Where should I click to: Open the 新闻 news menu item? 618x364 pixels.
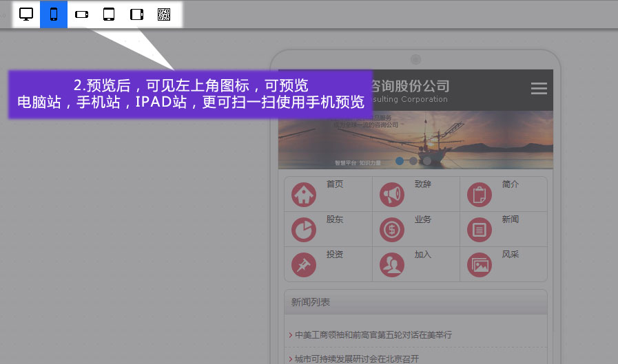(480, 230)
